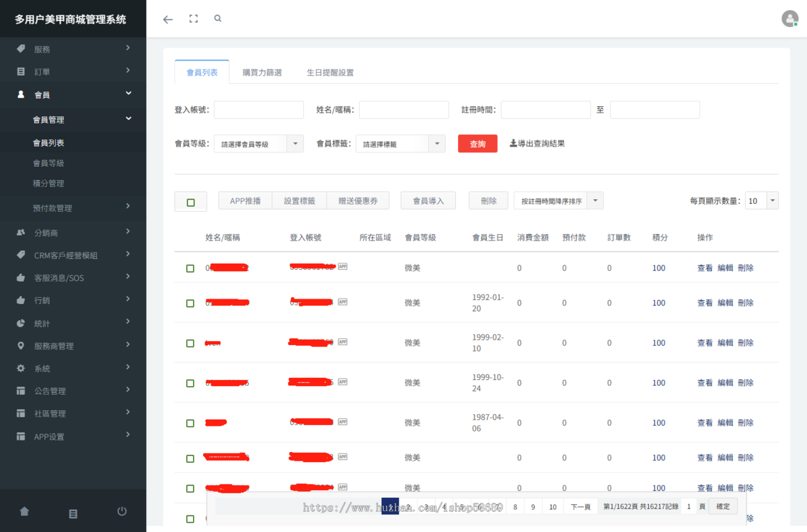
Task: Toggle fullscreen mode icon
Action: point(194,19)
